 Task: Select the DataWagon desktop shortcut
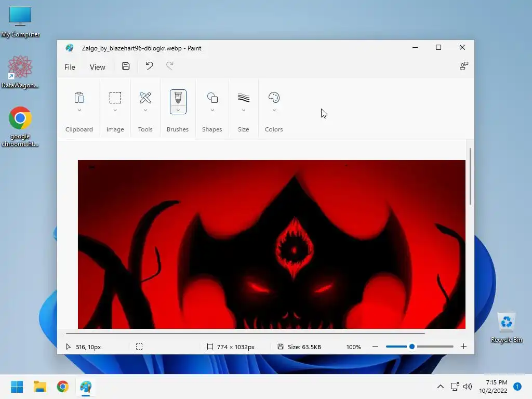(20, 72)
